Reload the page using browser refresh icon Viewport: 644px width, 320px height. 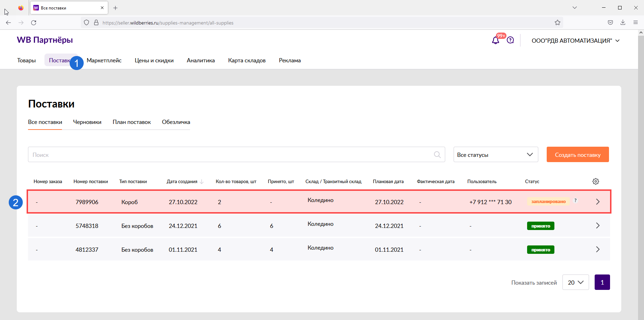[34, 23]
